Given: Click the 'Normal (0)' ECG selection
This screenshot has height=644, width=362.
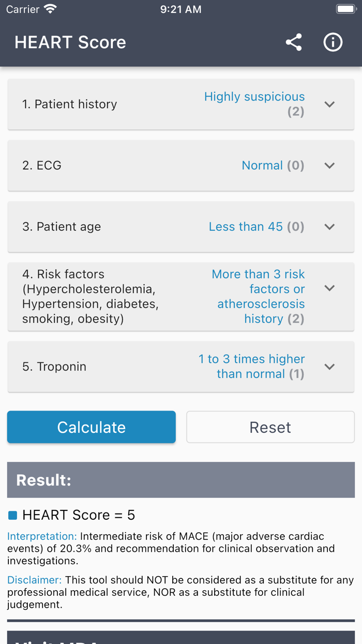Looking at the screenshot, I should 273,165.
